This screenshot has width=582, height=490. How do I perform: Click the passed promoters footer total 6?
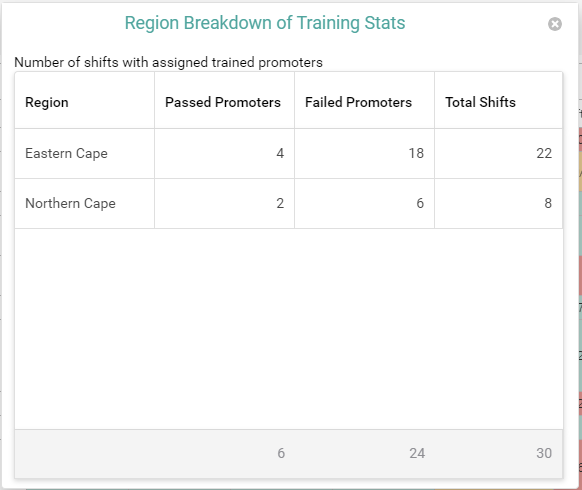point(281,453)
